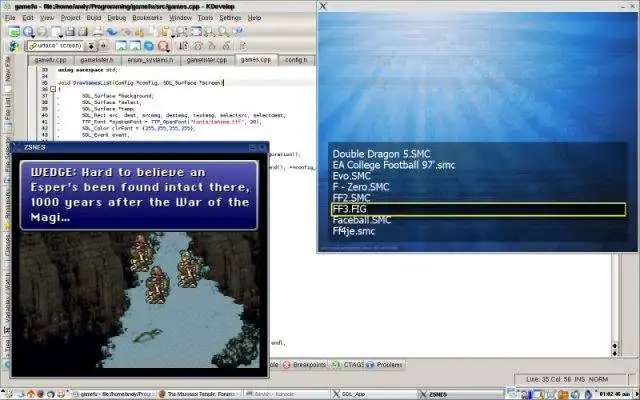Click the red Stop icon in the build toolbar
This screenshot has height=400, width=640.
tap(163, 46)
